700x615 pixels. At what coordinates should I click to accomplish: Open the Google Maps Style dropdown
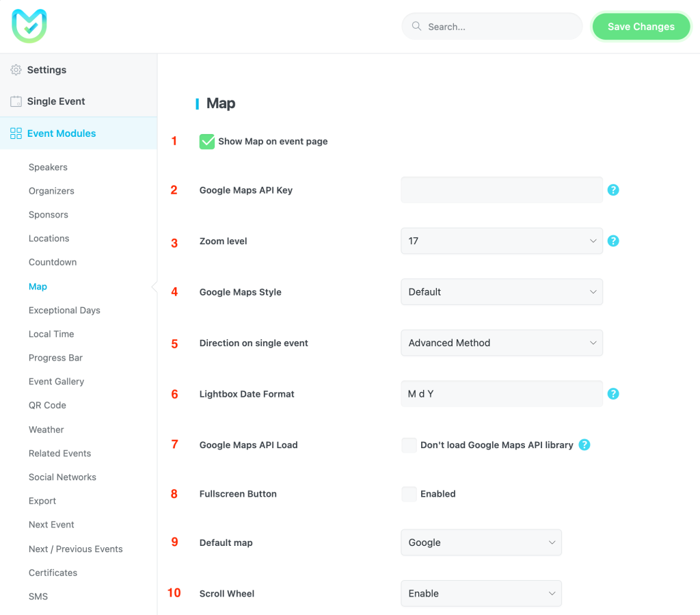pyautogui.click(x=501, y=292)
